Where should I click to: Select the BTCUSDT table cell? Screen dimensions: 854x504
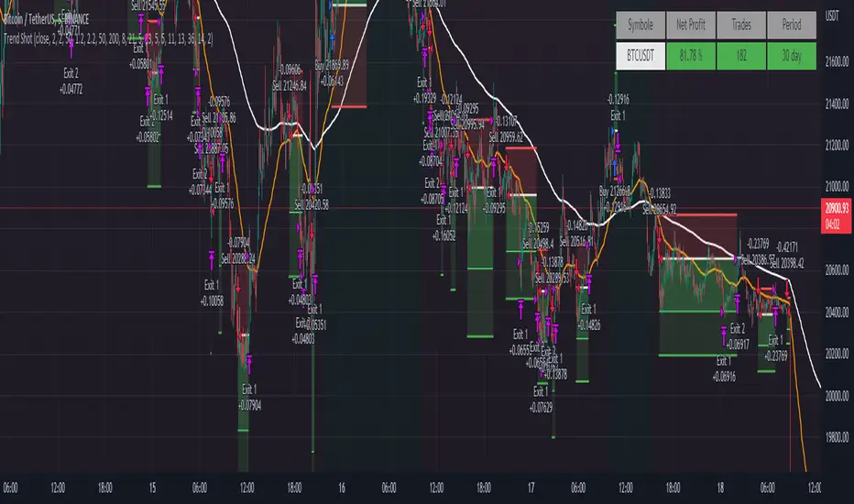point(643,56)
